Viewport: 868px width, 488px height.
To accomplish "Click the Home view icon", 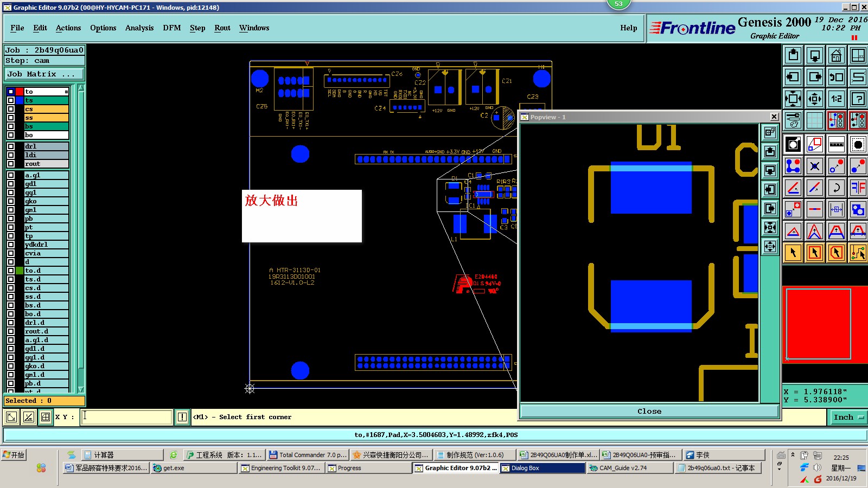I will pos(836,55).
